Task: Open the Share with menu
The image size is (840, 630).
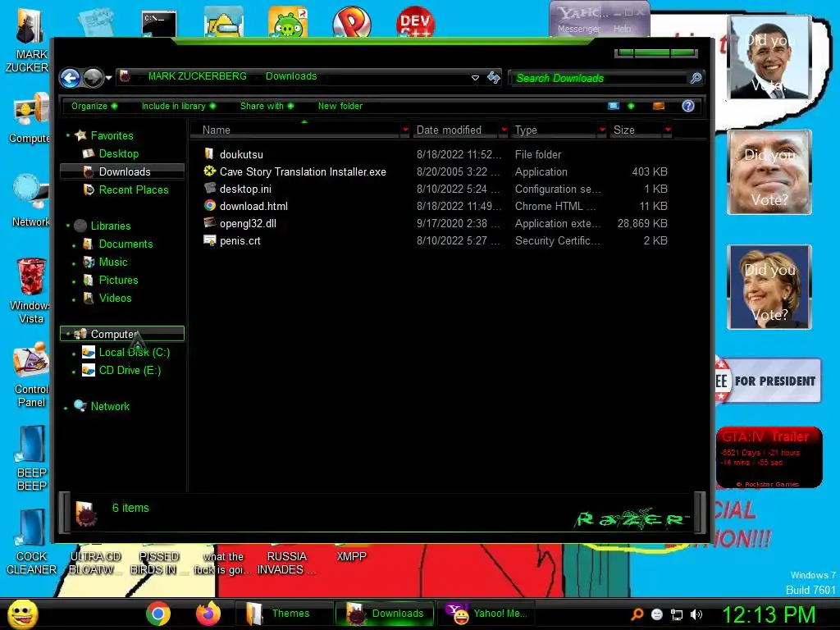Action: 267,106
